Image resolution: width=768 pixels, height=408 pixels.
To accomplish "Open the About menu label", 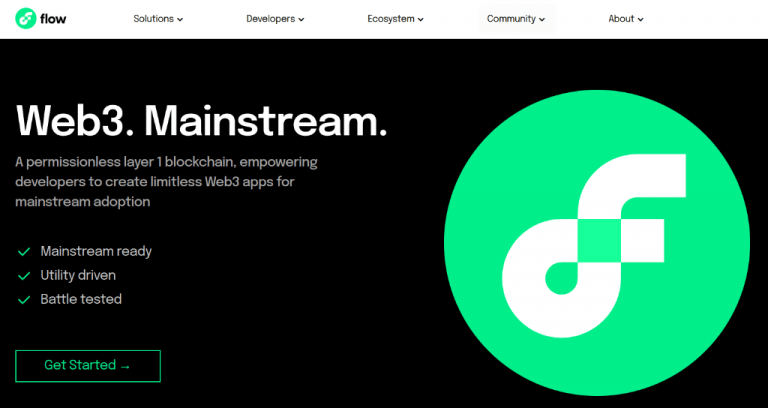I will click(621, 19).
